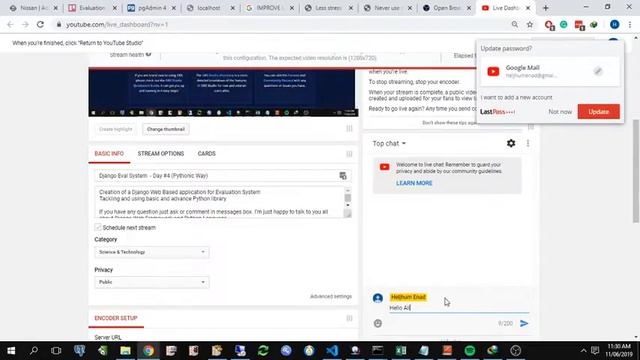Edit Google Mail entry in LastPass popup
Screen dimensions: 640x360
point(598,71)
